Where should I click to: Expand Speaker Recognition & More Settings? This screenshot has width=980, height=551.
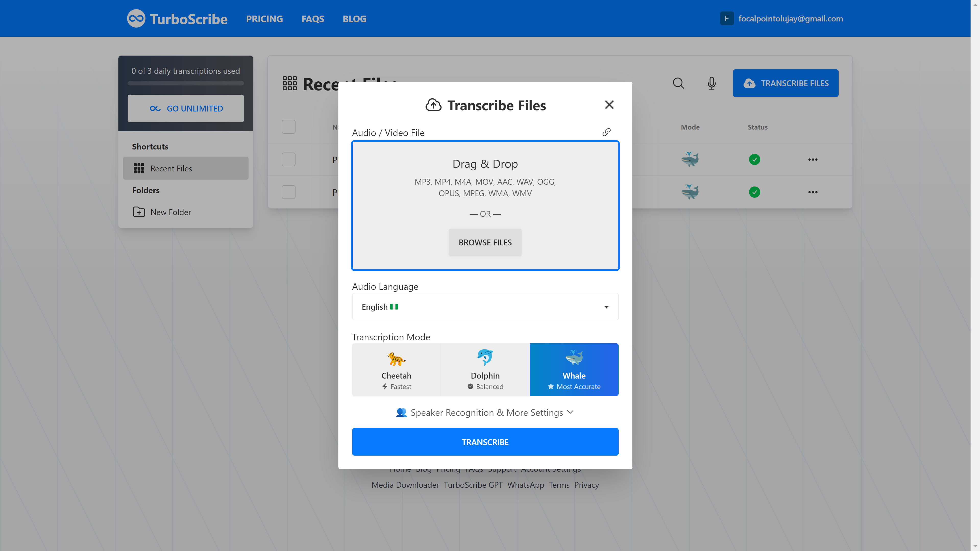coord(485,412)
